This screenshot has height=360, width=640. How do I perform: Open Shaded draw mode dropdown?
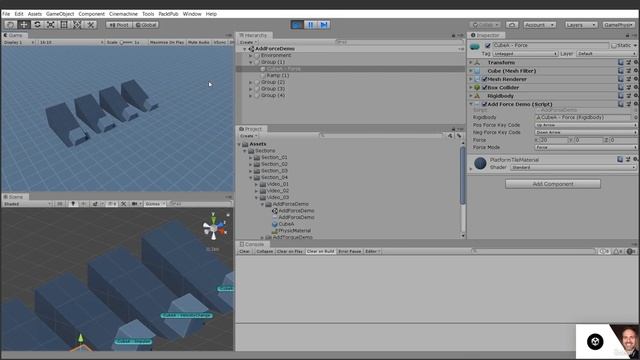click(x=27, y=204)
